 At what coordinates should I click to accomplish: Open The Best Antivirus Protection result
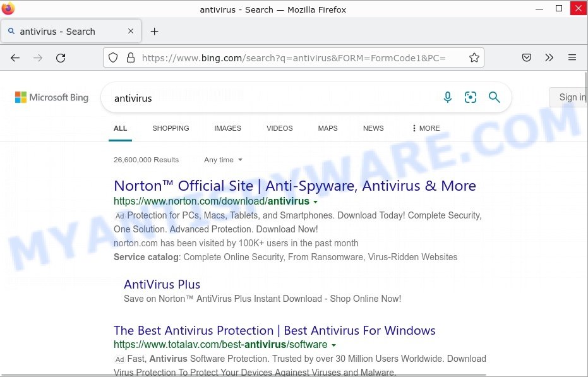pyautogui.click(x=275, y=330)
